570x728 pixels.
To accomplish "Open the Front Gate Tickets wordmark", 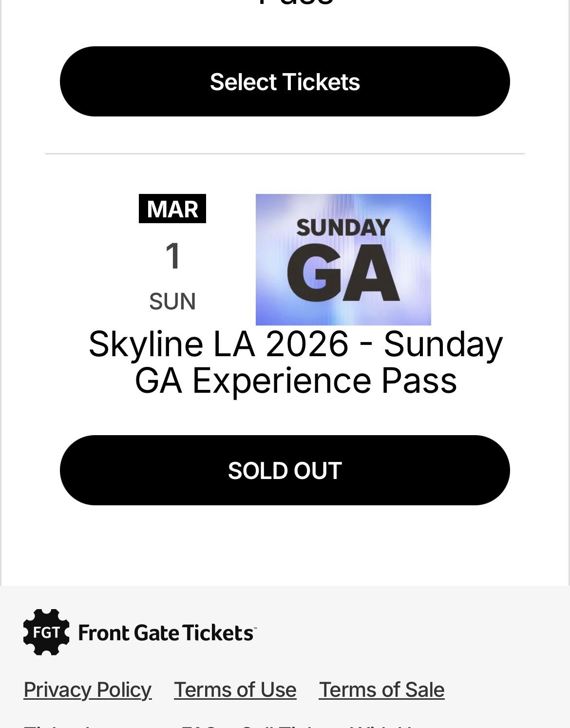I will pos(166,633).
